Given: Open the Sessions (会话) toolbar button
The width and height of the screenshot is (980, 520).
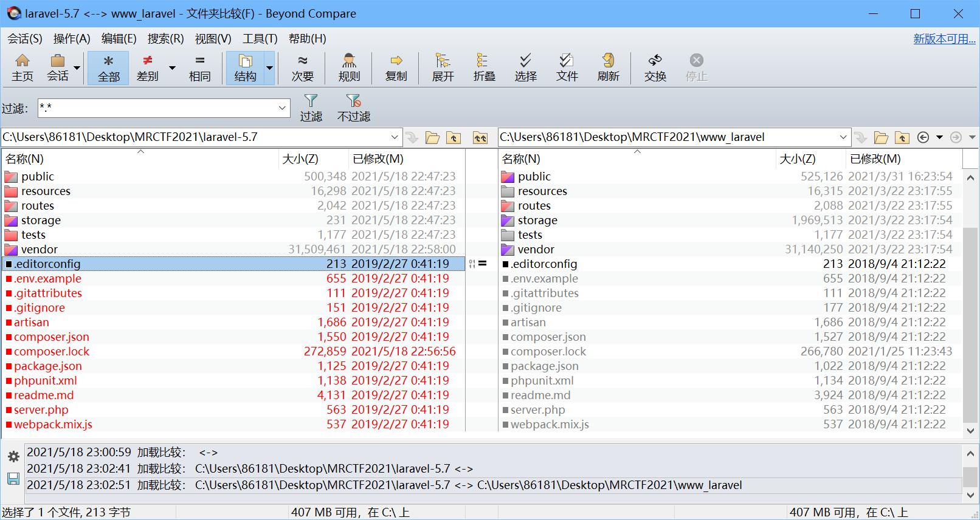Looking at the screenshot, I should 58,67.
